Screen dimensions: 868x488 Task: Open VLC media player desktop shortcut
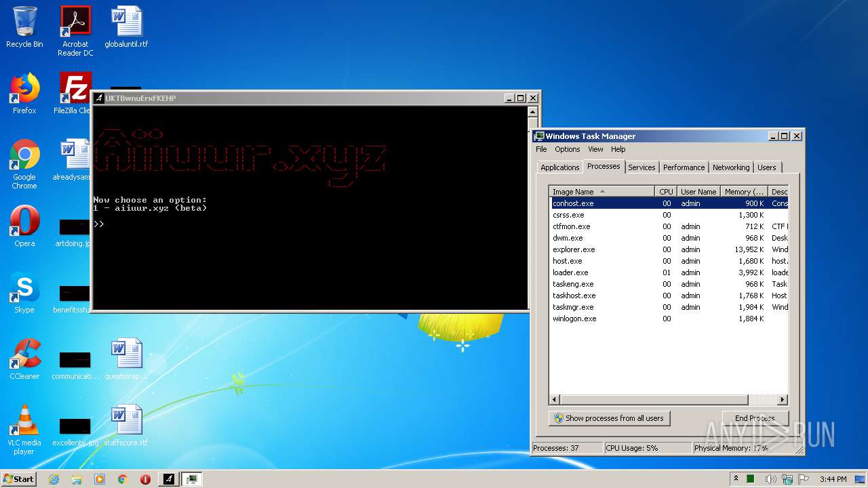24,430
